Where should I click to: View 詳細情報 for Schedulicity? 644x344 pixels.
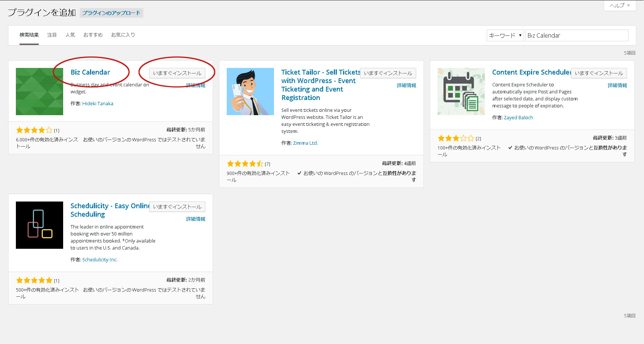point(196,219)
